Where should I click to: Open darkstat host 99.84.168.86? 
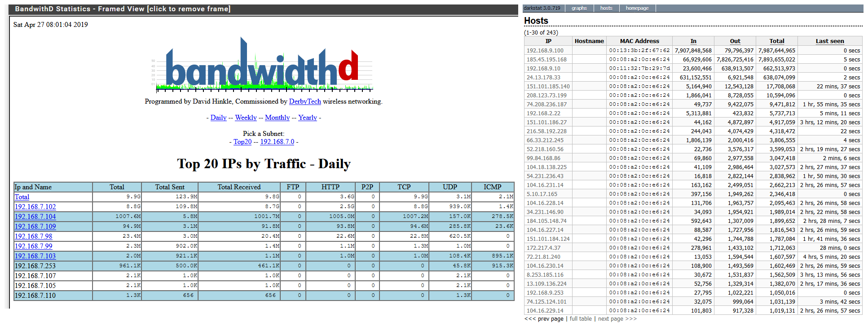click(x=543, y=158)
